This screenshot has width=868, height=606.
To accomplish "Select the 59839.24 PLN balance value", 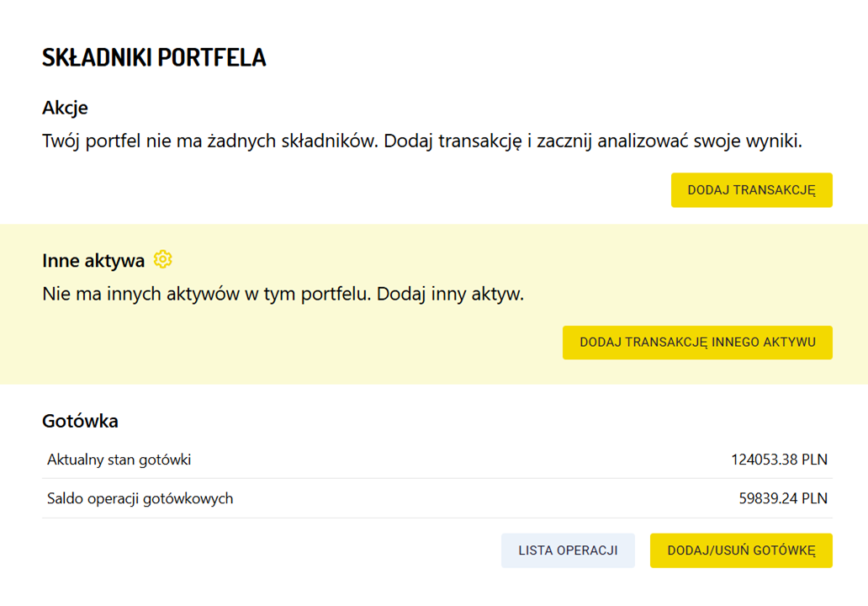I will point(783,498).
